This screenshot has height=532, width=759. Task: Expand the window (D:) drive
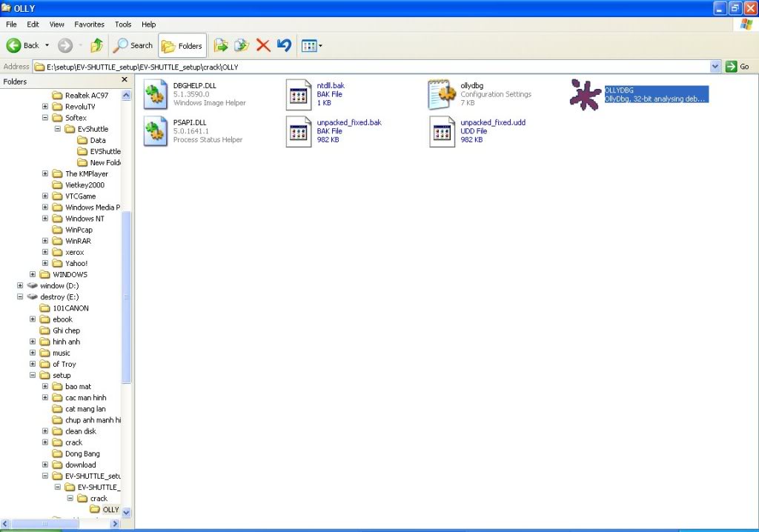click(x=20, y=285)
